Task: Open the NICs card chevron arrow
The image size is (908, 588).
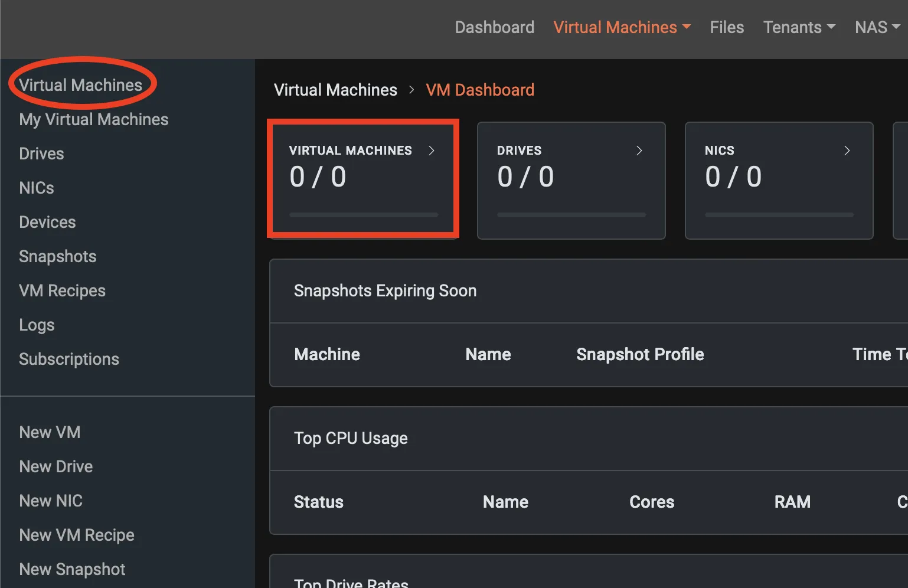Action: pos(847,151)
